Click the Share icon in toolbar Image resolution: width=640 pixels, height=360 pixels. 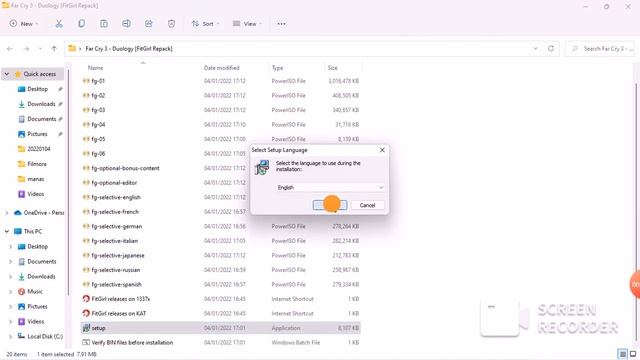(149, 24)
